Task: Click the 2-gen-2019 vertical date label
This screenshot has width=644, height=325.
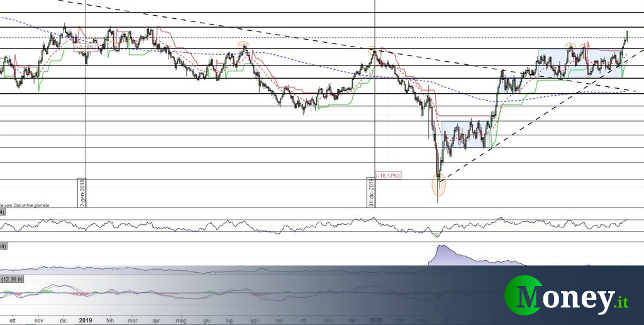Action: (81, 192)
